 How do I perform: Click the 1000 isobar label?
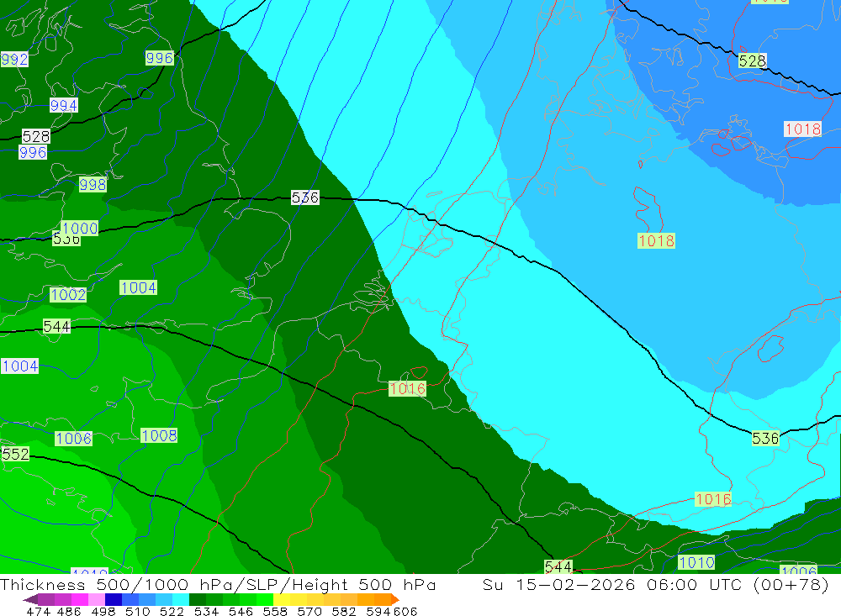point(79,228)
